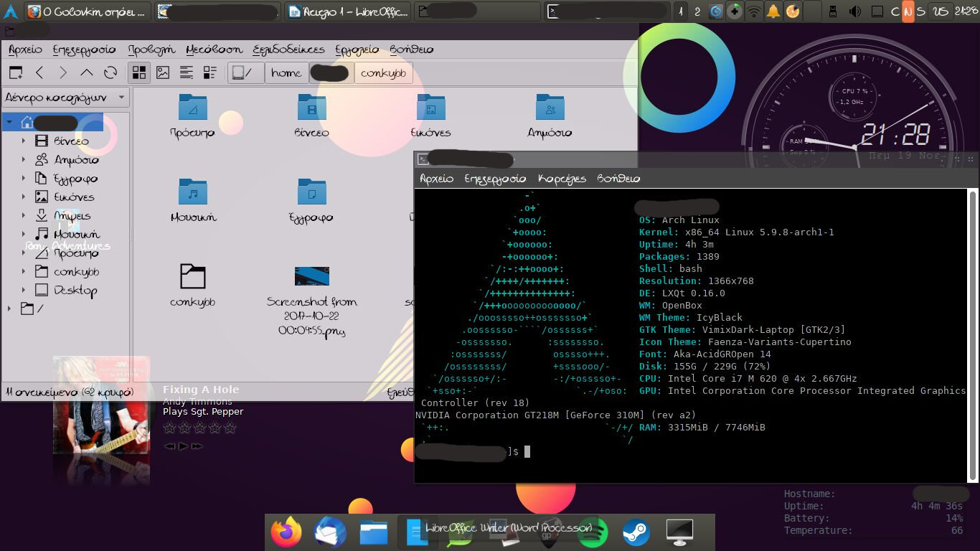
Task: Switch file manager to icon view
Action: (139, 72)
